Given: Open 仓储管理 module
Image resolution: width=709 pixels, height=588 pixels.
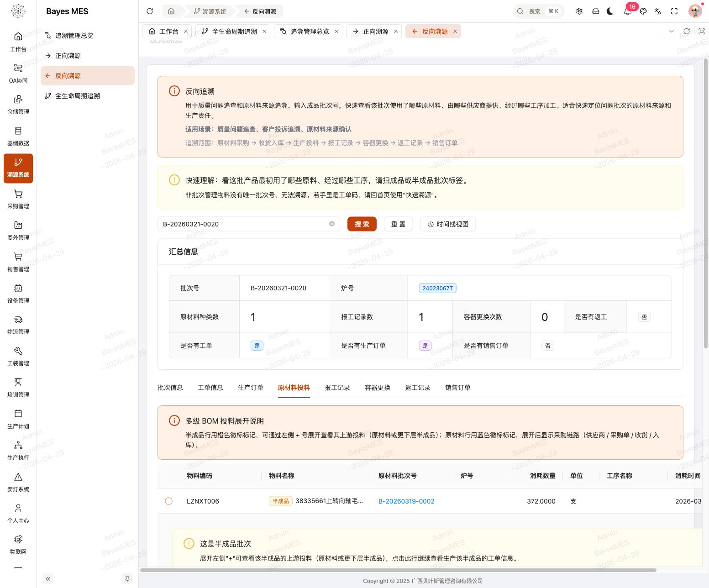Looking at the screenshot, I should click(x=18, y=105).
